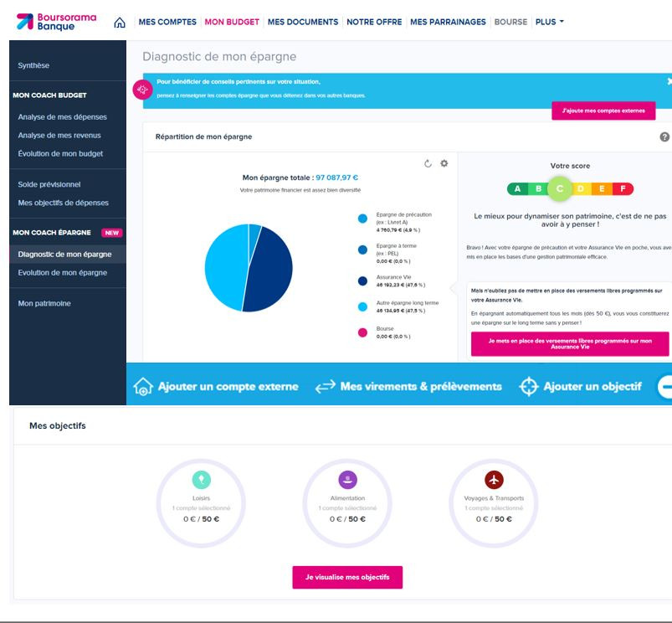Screen dimensions: 672x623
Task: Open BOURSE menu
Action: [510, 22]
